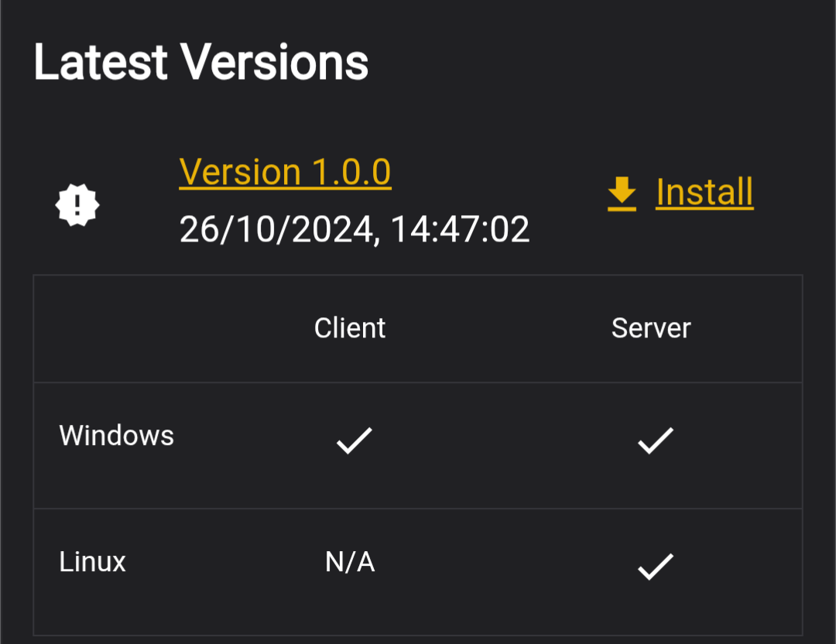Click the new release alert badge icon
The height and width of the screenshot is (644, 836).
tap(77, 205)
